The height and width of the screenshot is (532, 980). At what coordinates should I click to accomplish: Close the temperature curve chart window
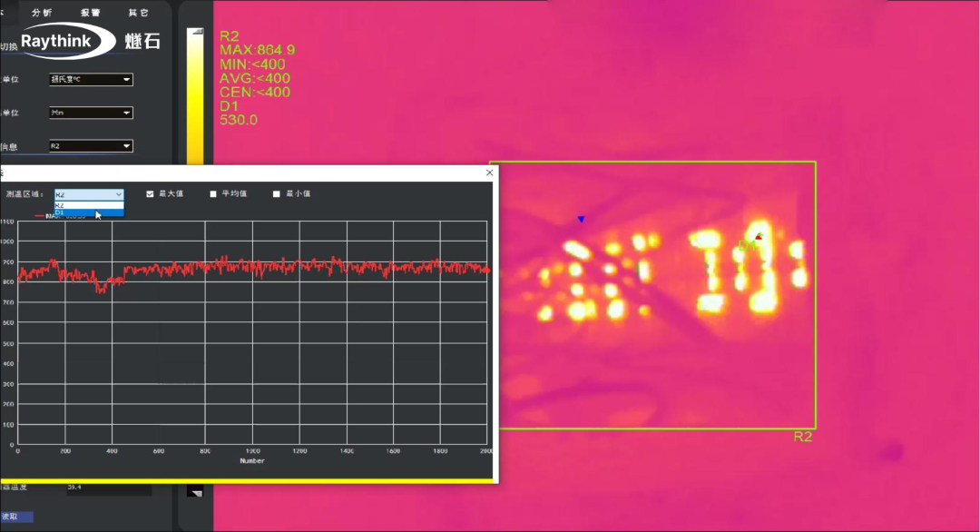point(489,172)
